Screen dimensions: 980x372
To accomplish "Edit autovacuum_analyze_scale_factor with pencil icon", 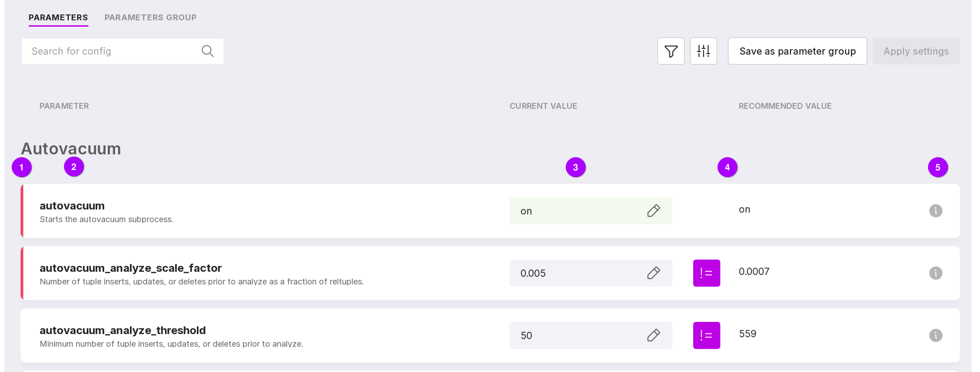I will [x=653, y=273].
